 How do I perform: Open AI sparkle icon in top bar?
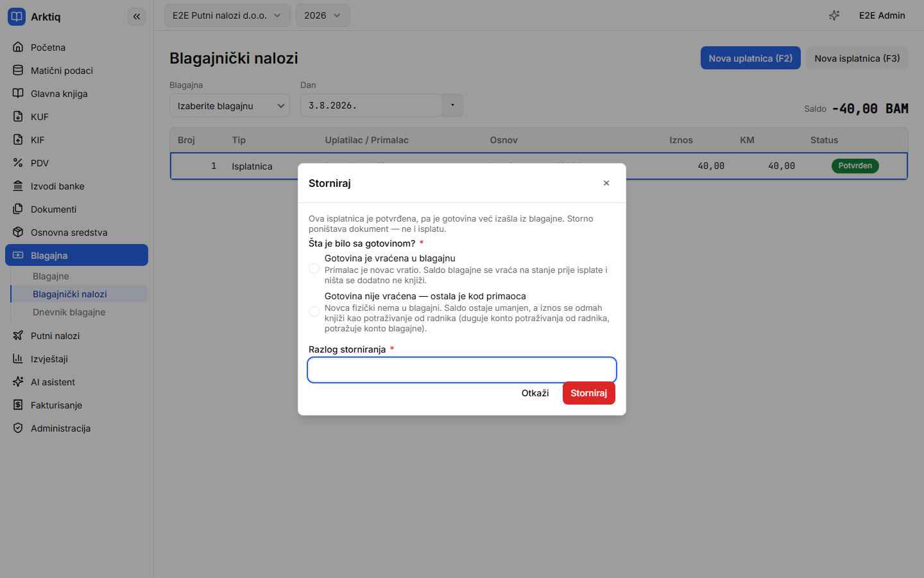point(834,15)
